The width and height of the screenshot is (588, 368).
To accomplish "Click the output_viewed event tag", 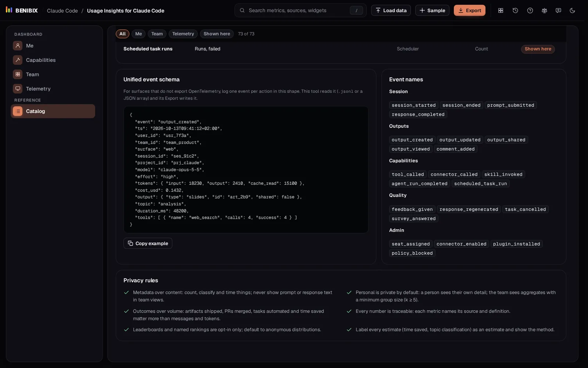I will coord(411,149).
